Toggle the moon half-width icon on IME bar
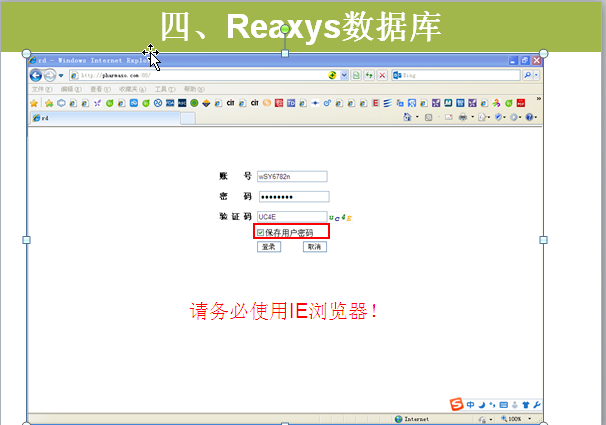Viewport: 606px width, 425px height. coord(482,405)
